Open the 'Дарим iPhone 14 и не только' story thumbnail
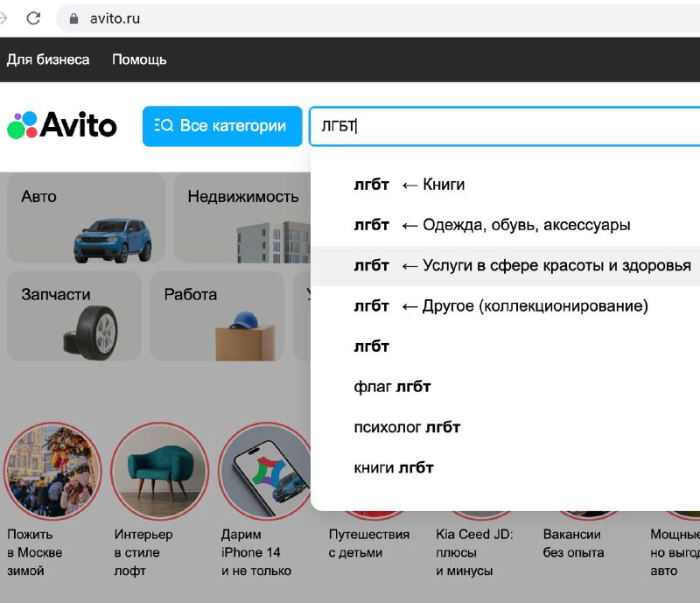Screen dimensions: 700x603 (265, 471)
